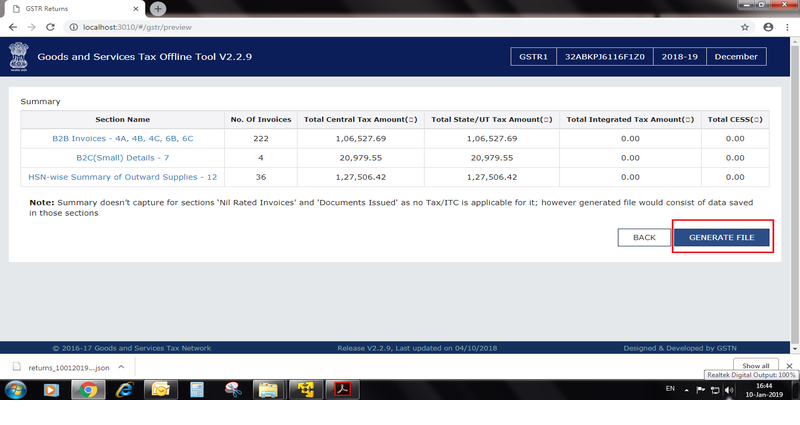Open the B2C(Small) Details - 7 link

click(x=123, y=157)
